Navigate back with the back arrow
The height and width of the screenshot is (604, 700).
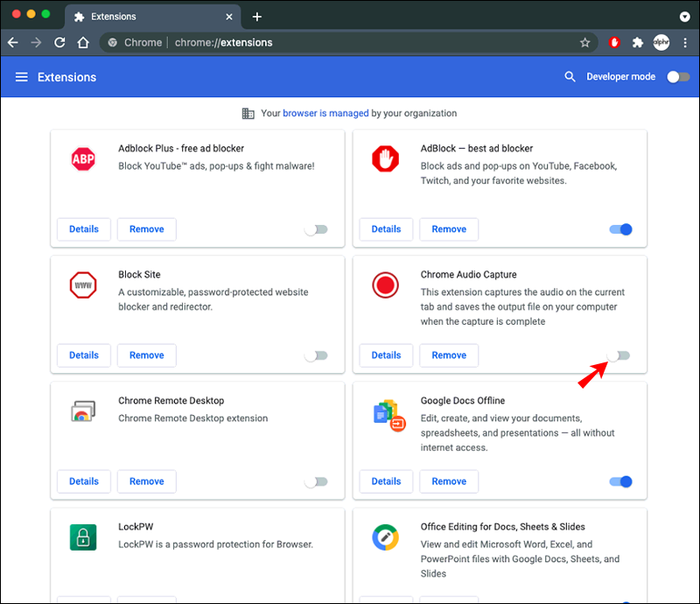click(x=13, y=42)
